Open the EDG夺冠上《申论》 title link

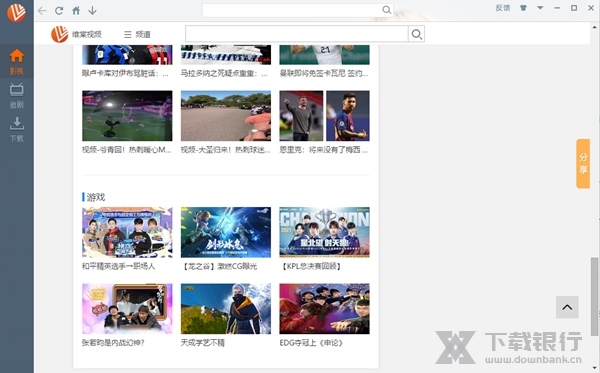(311, 342)
